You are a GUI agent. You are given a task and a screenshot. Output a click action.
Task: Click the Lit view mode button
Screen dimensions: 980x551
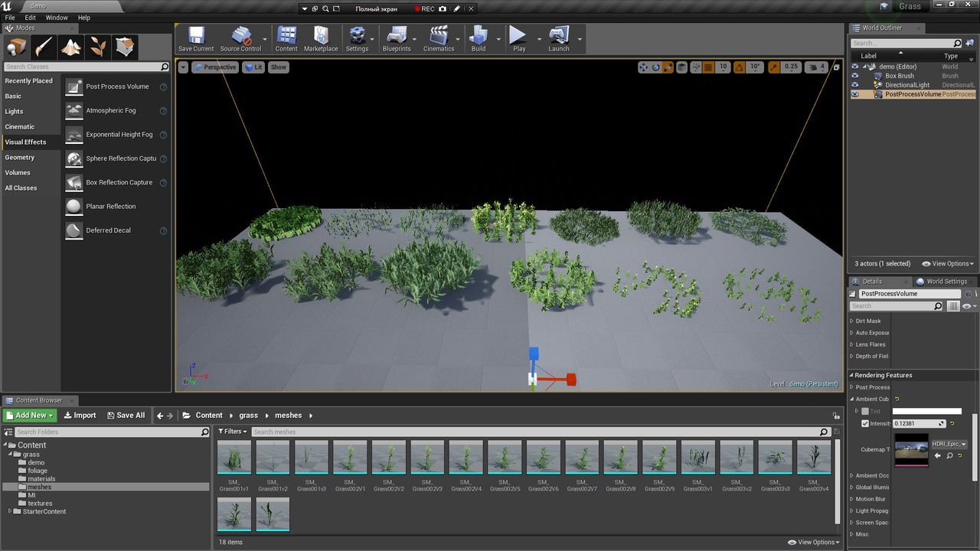tap(253, 67)
